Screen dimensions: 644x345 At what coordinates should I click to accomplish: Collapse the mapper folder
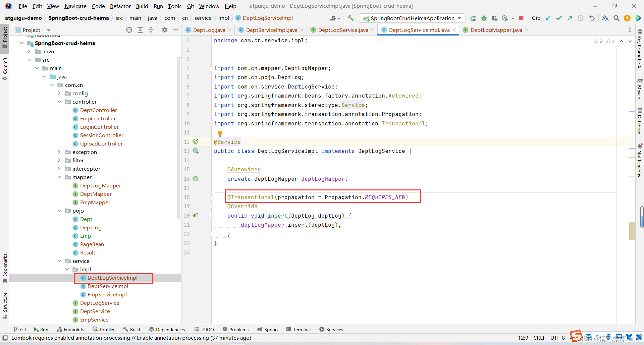point(59,177)
